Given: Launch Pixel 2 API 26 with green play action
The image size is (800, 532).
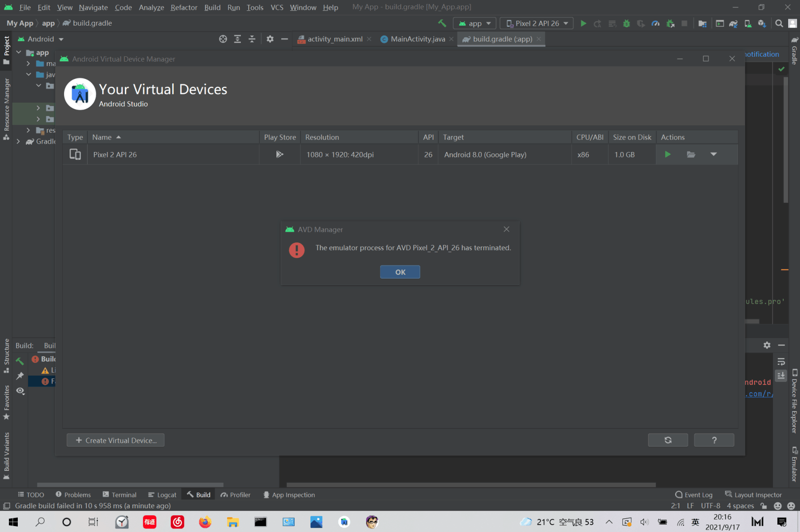Looking at the screenshot, I should (x=668, y=154).
